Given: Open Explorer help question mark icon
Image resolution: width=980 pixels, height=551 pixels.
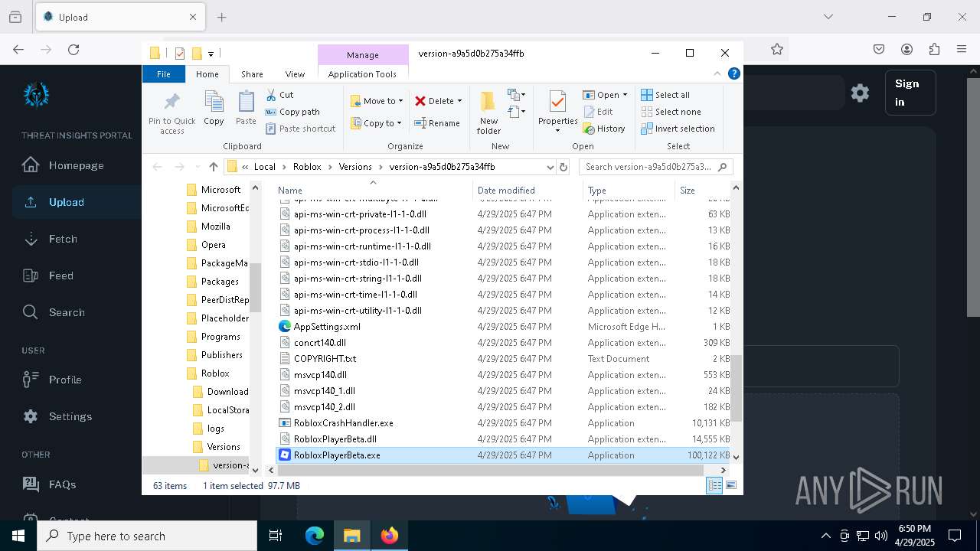Looking at the screenshot, I should pyautogui.click(x=733, y=74).
